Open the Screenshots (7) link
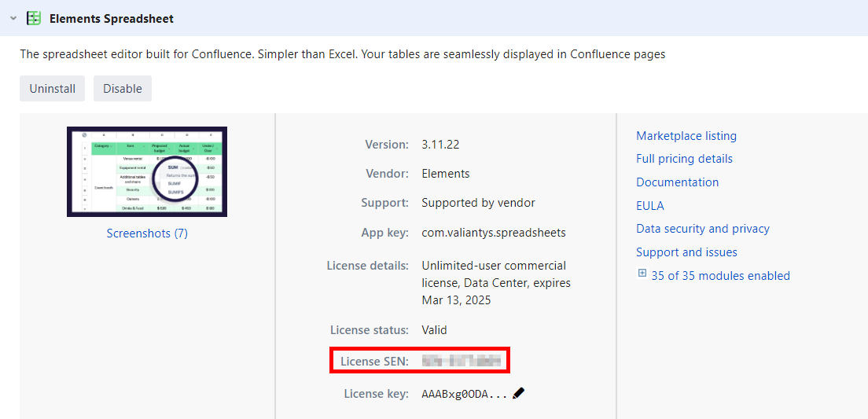This screenshot has width=868, height=419. [147, 233]
